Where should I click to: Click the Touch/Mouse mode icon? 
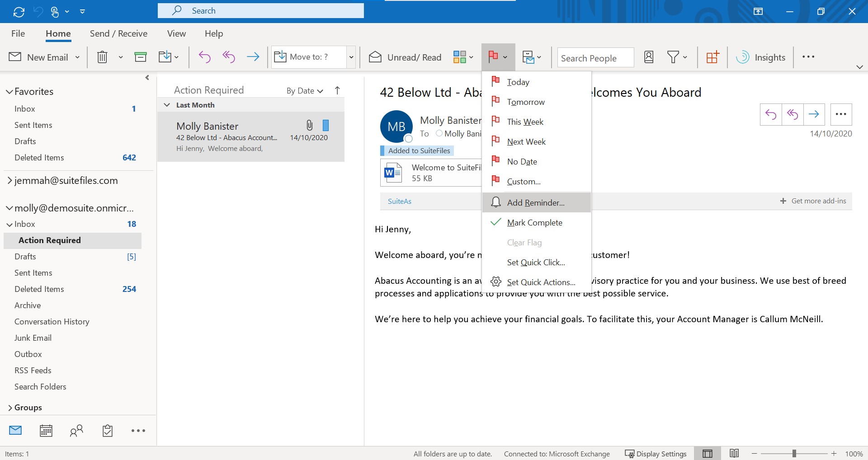point(55,12)
